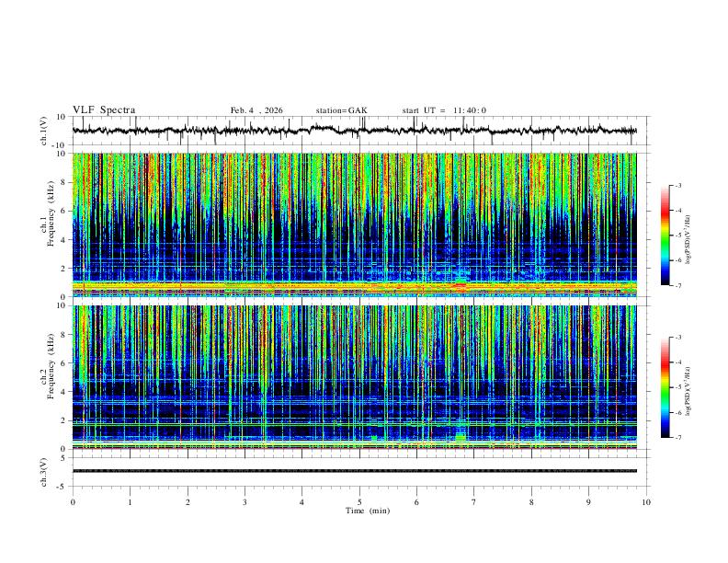Click the "8" kHz tick on ch.1 spectrogram
Viewport: 728px width, 563px height.
[x=63, y=182]
